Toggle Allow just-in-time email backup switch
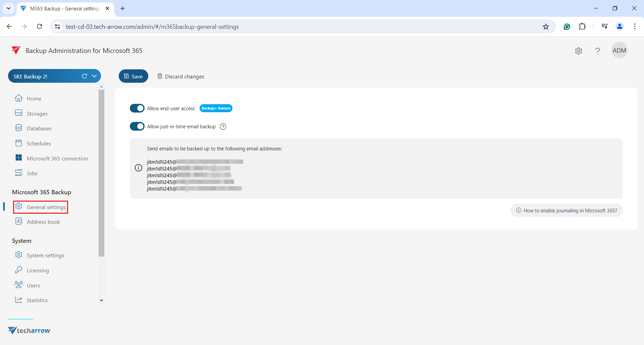The width and height of the screenshot is (644, 345). (x=137, y=127)
